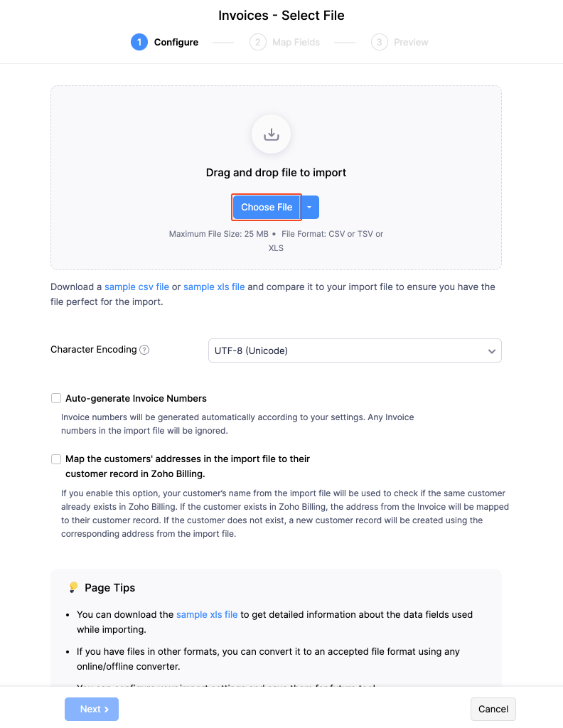Click step 3 circle in wizard
Screen dimensions: 563x728
tap(379, 42)
